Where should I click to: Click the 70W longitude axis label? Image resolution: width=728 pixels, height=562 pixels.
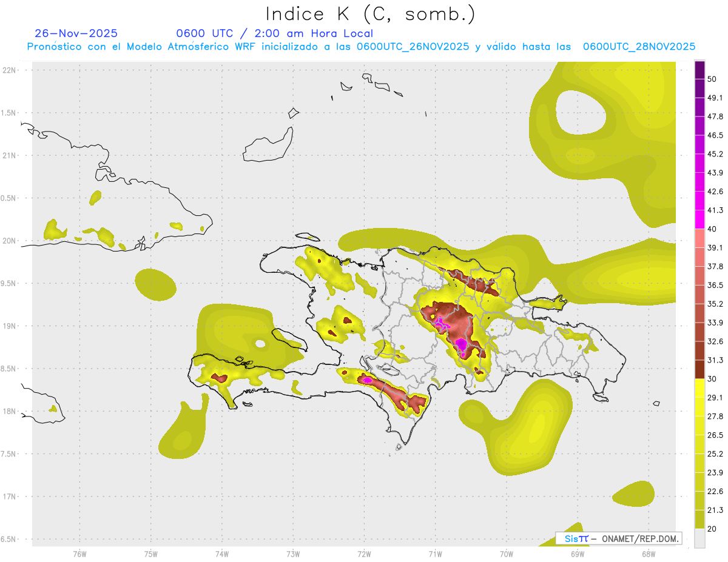click(507, 554)
